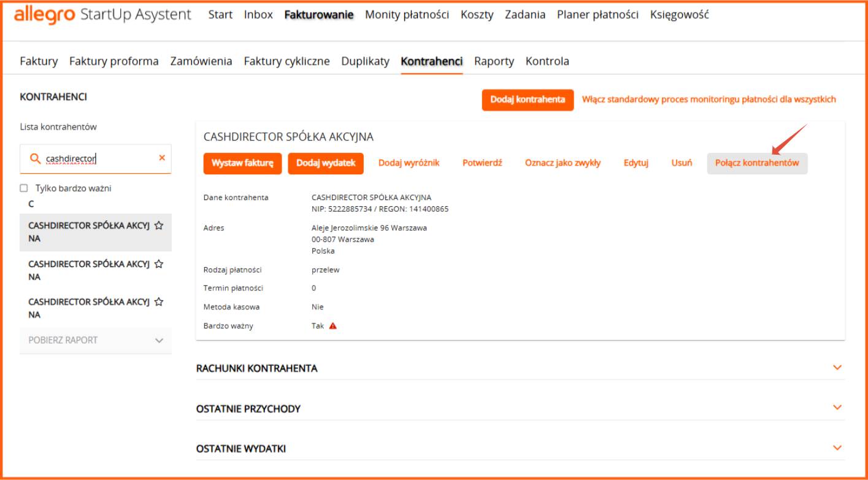Click the Potwierdź link
868x480 pixels.
click(482, 163)
